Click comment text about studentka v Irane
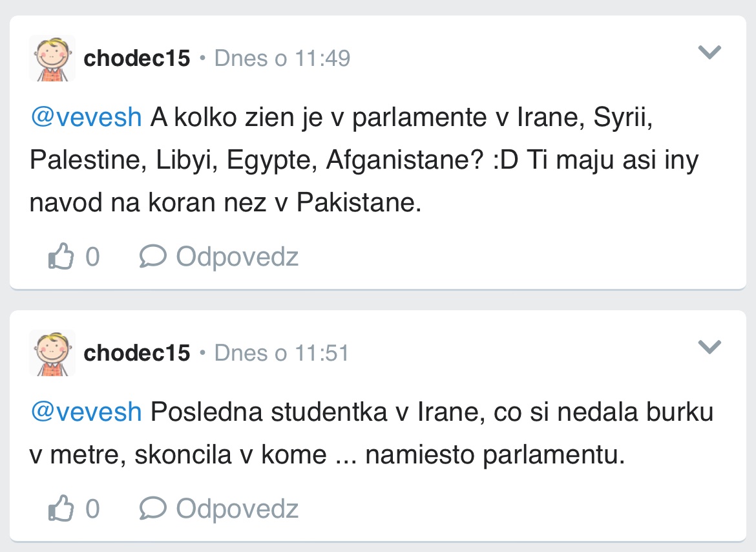756x552 pixels. click(362, 434)
